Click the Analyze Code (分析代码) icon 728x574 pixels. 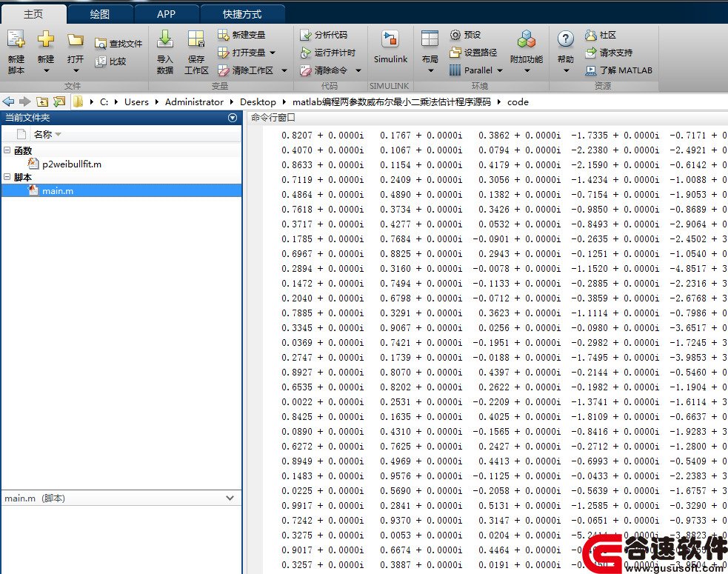(306, 35)
